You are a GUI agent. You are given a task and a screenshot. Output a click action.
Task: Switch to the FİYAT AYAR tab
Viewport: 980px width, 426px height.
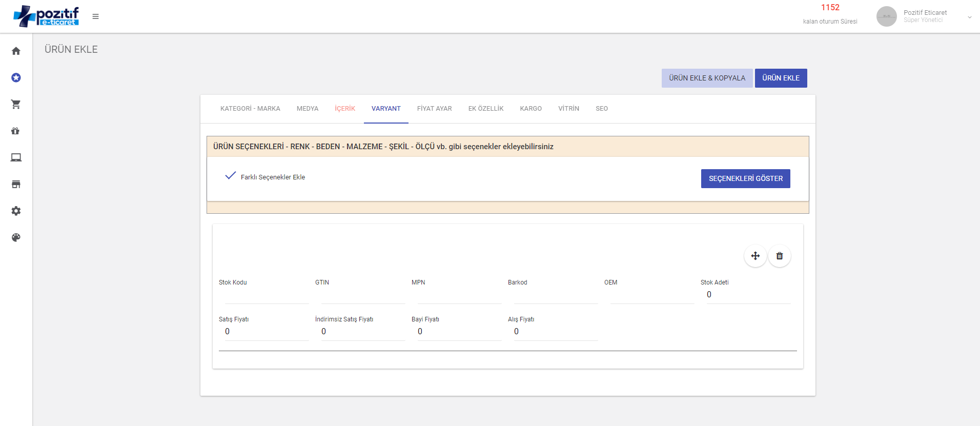pyautogui.click(x=434, y=109)
